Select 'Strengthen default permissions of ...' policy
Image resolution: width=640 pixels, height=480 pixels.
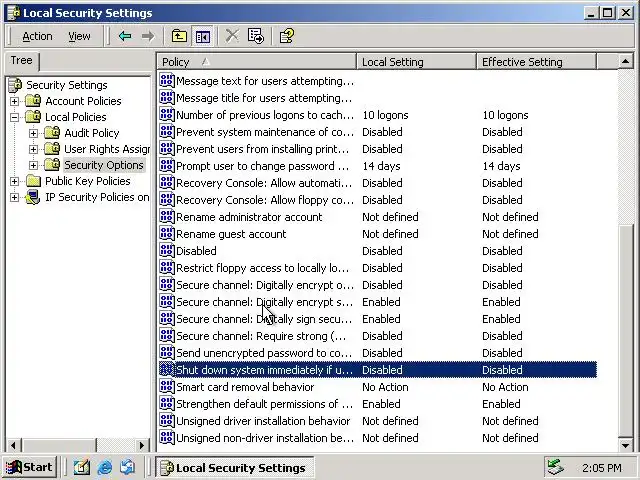tap(378, 404)
